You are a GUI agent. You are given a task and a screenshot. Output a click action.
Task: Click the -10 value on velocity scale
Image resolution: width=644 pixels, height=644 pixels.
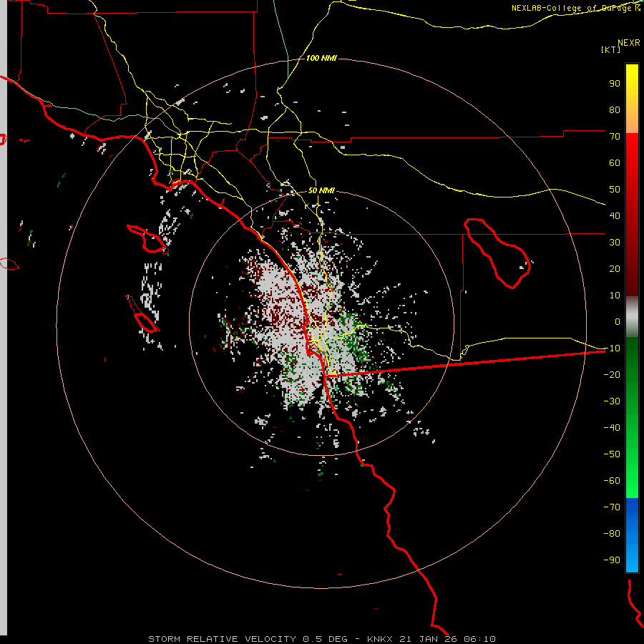[x=612, y=348]
